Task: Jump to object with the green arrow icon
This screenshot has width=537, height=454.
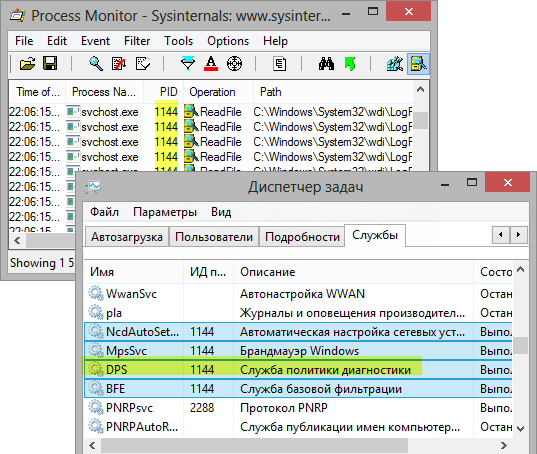Action: point(350,64)
